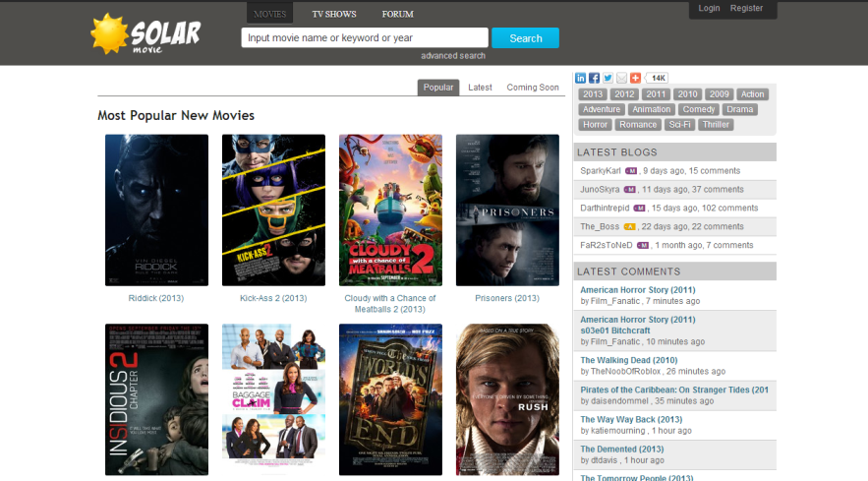The width and height of the screenshot is (868, 481).
Task: Open the Cloudy with Meatballs 2 poster
Action: coord(390,210)
